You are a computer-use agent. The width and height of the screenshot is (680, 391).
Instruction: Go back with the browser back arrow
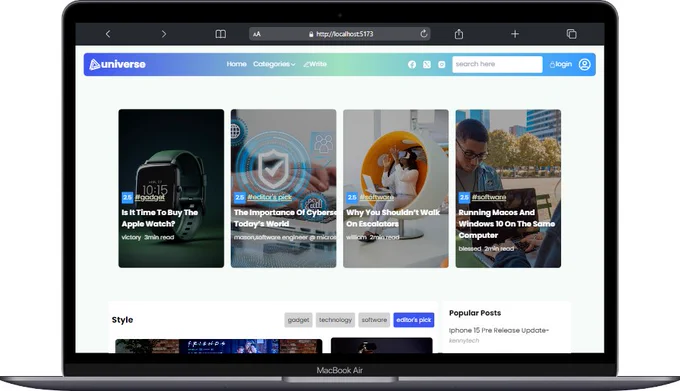click(108, 34)
